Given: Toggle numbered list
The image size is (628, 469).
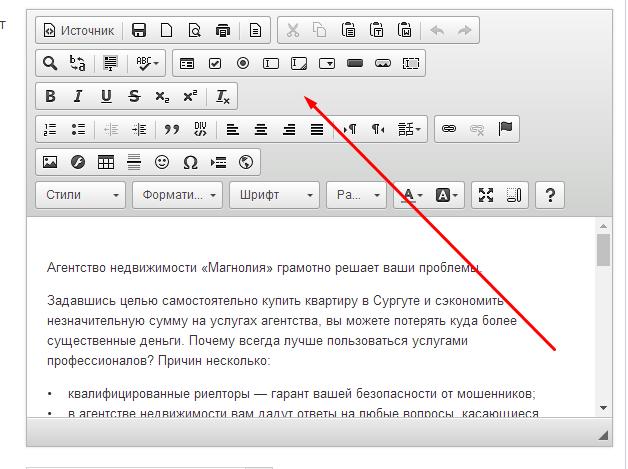Looking at the screenshot, I should pos(50,129).
